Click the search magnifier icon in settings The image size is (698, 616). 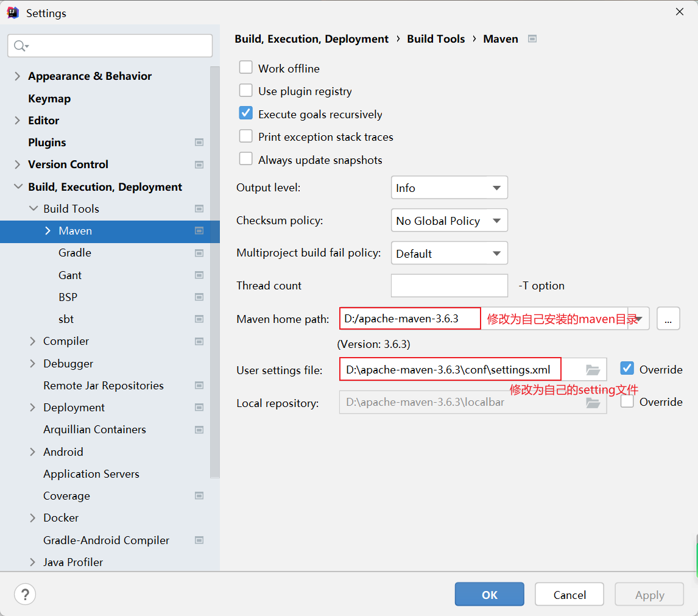coord(21,46)
